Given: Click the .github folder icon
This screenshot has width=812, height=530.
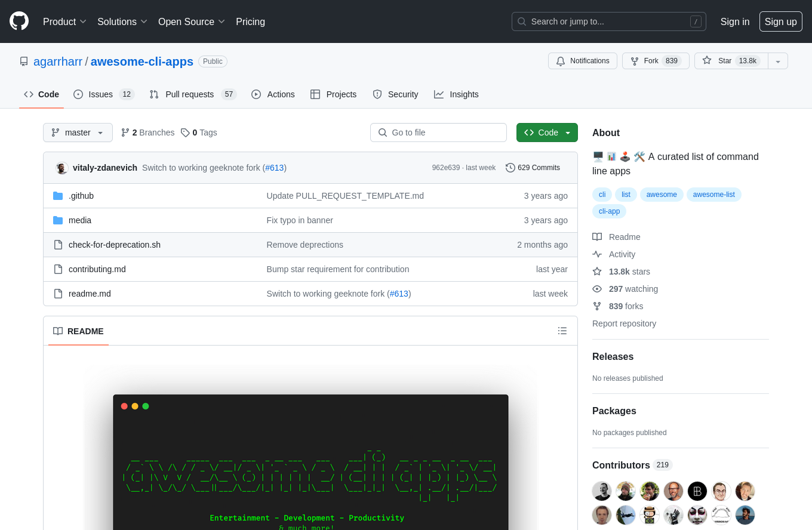Looking at the screenshot, I should point(58,196).
